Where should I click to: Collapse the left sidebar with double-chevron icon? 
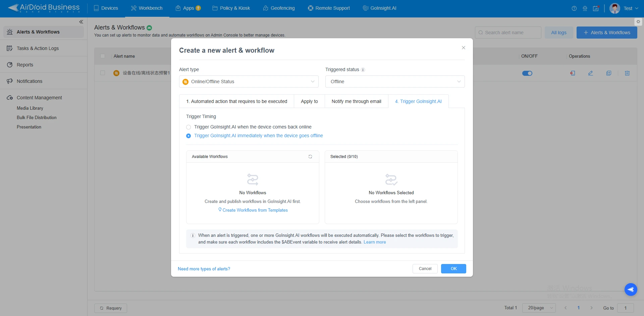(x=81, y=22)
